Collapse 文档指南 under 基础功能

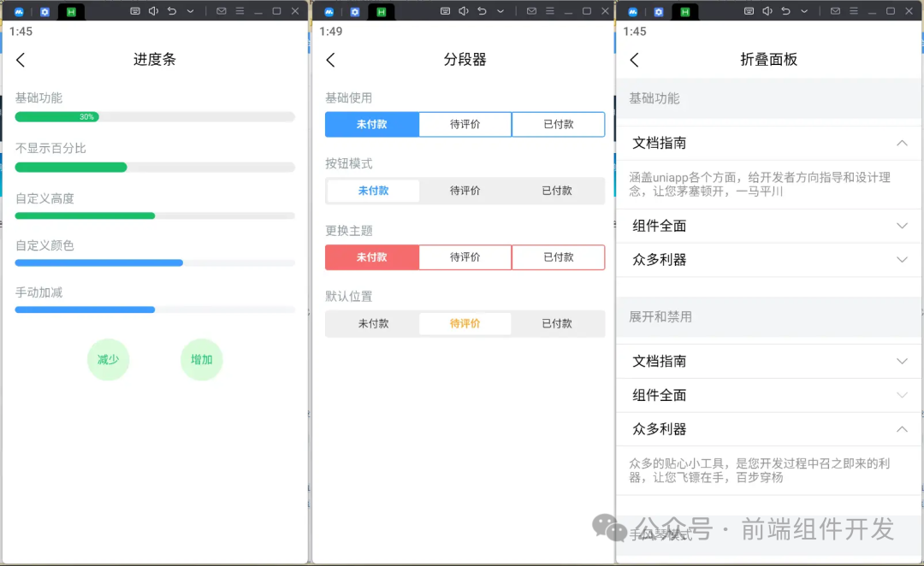coord(769,143)
